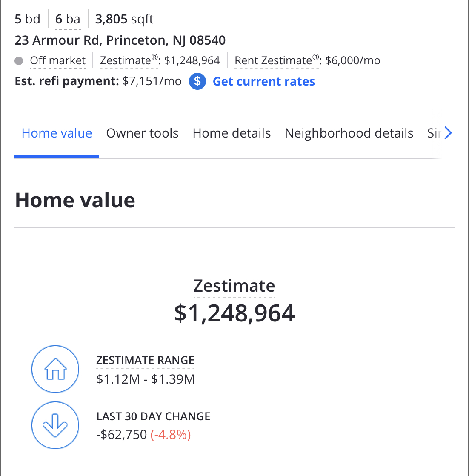Click the 6 ba bathroom count

[68, 19]
